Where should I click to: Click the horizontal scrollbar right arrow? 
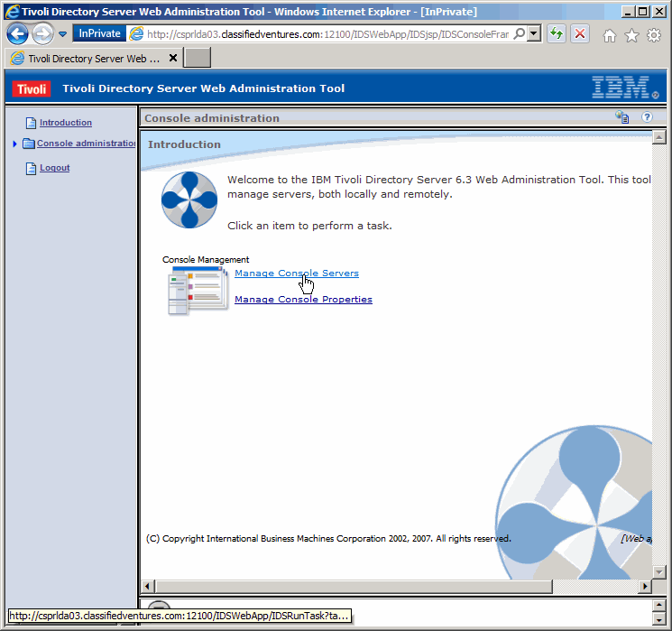644,586
